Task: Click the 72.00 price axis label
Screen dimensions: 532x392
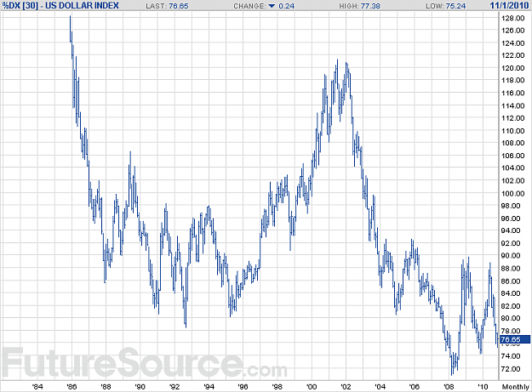Action: click(511, 369)
